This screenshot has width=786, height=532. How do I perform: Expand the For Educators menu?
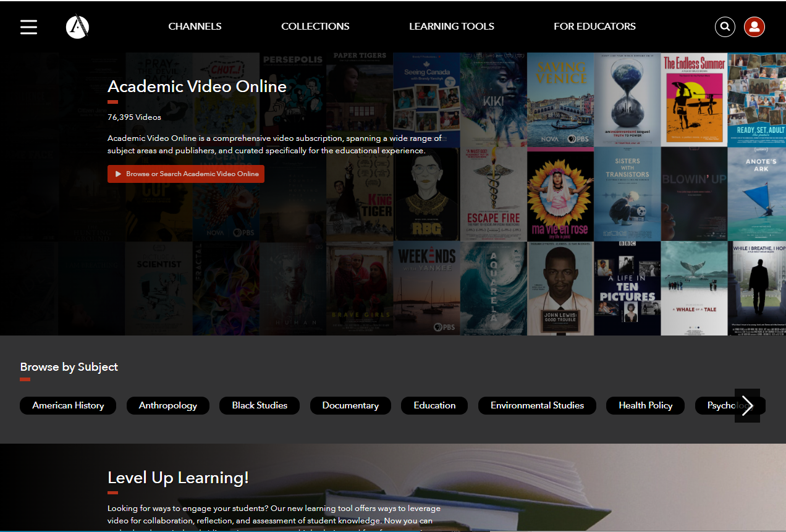tap(594, 27)
